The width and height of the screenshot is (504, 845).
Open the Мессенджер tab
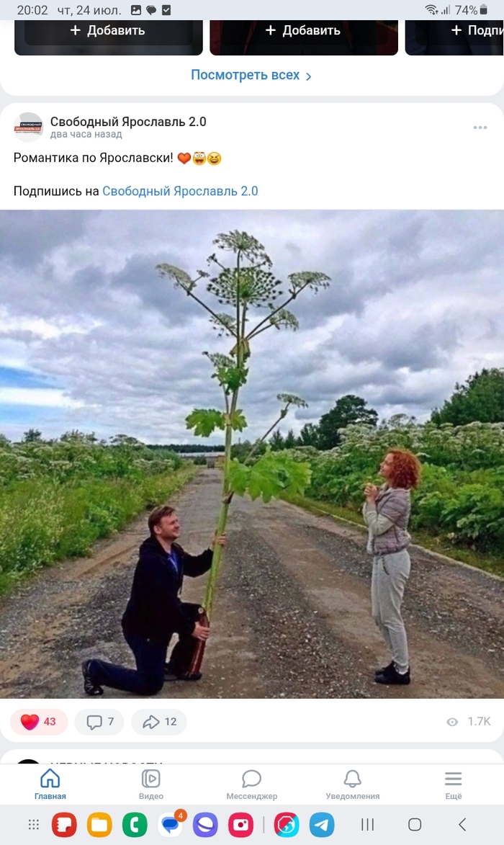251,784
